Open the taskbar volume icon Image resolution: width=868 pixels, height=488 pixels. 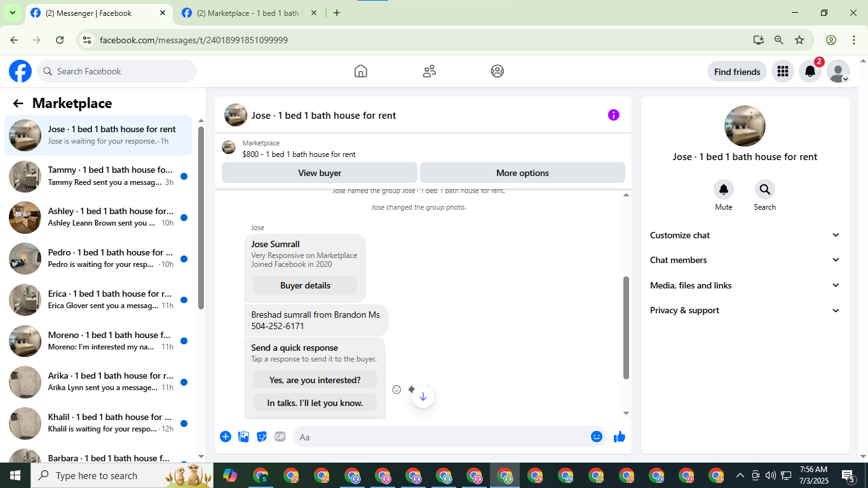[770, 475]
